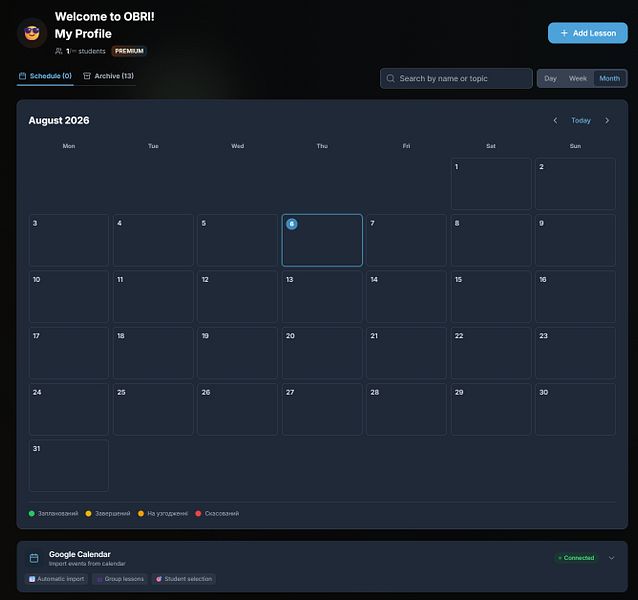This screenshot has height=600, width=638.
Task: Select August 20 day cell
Action: coord(322,353)
